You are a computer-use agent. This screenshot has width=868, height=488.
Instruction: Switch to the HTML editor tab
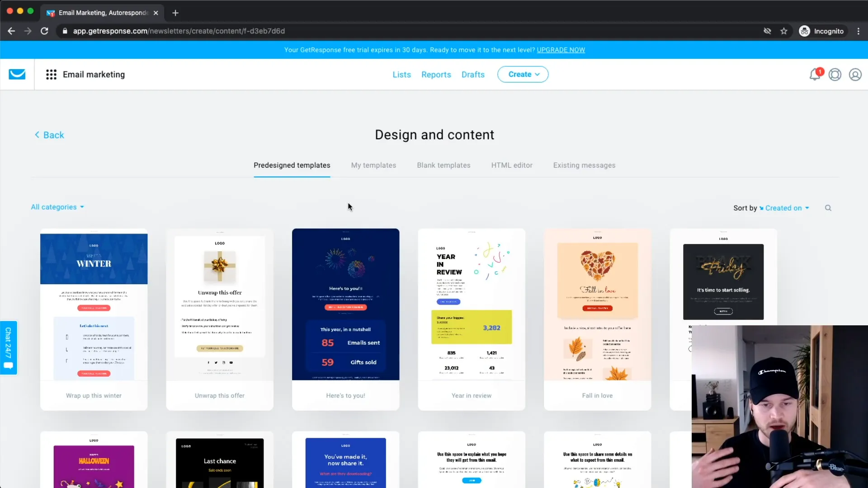[x=511, y=165]
